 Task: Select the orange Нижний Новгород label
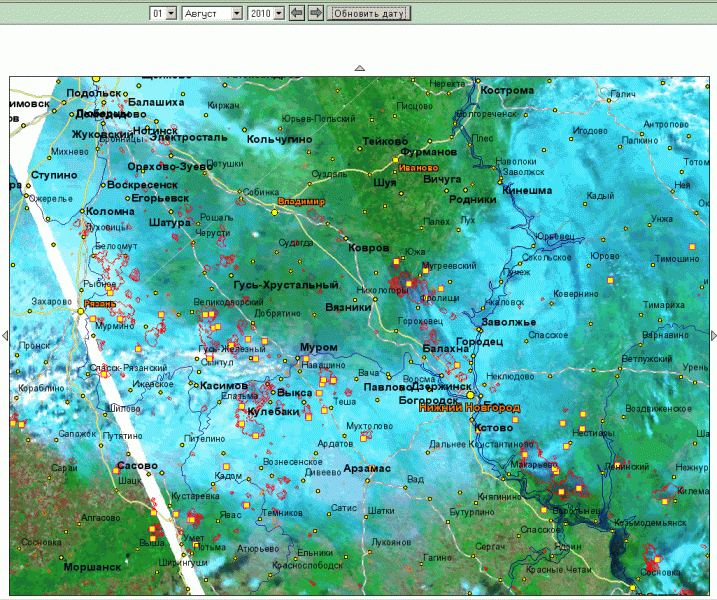click(469, 408)
